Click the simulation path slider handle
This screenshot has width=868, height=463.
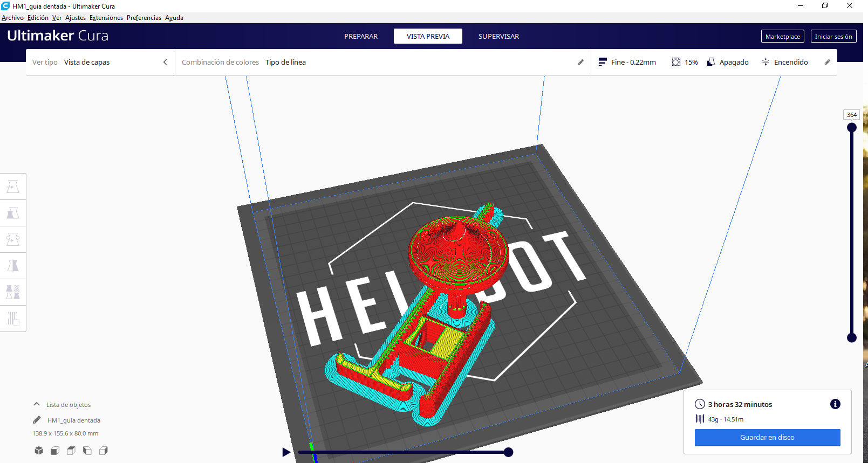point(508,452)
